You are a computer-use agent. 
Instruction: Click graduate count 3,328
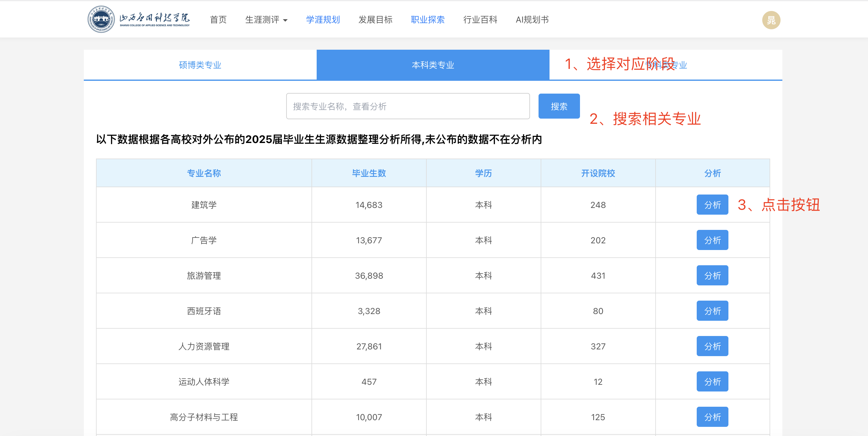coord(369,311)
